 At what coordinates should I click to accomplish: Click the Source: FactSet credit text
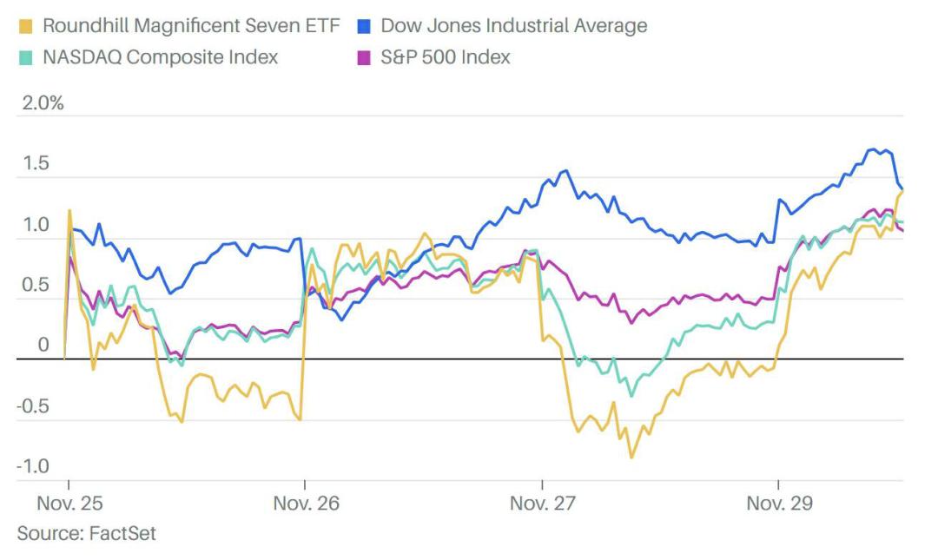tap(87, 533)
